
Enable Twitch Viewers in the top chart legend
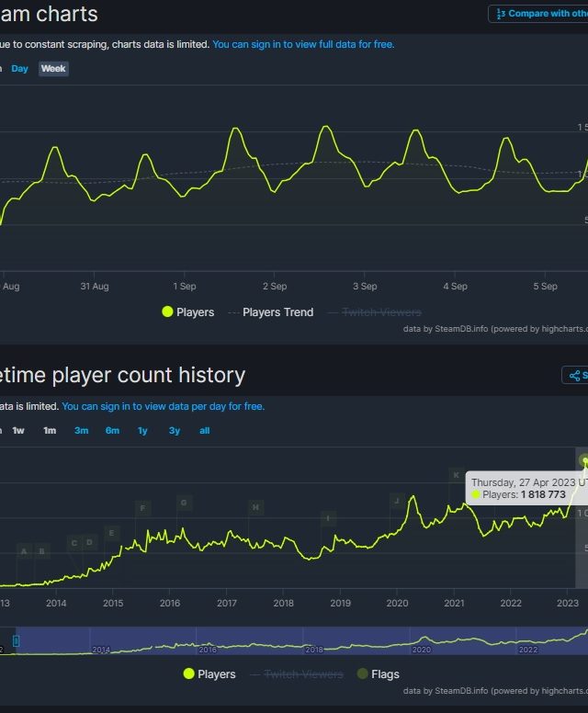[381, 312]
